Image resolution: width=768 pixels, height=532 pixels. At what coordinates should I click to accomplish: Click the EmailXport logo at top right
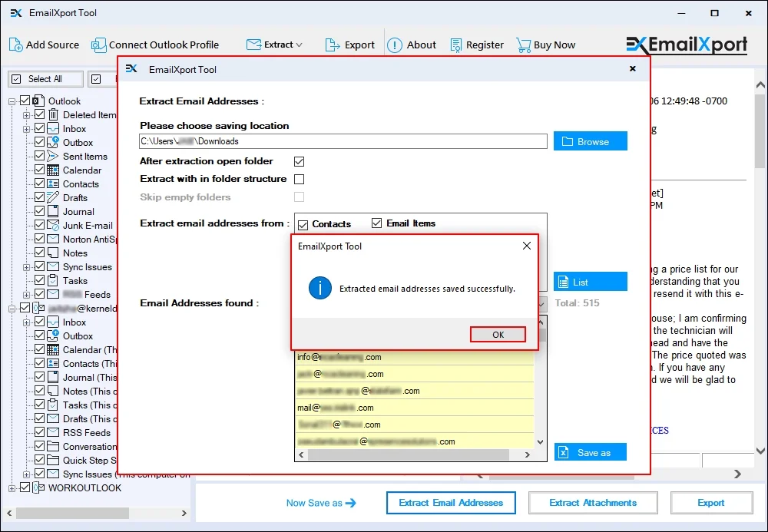click(687, 45)
